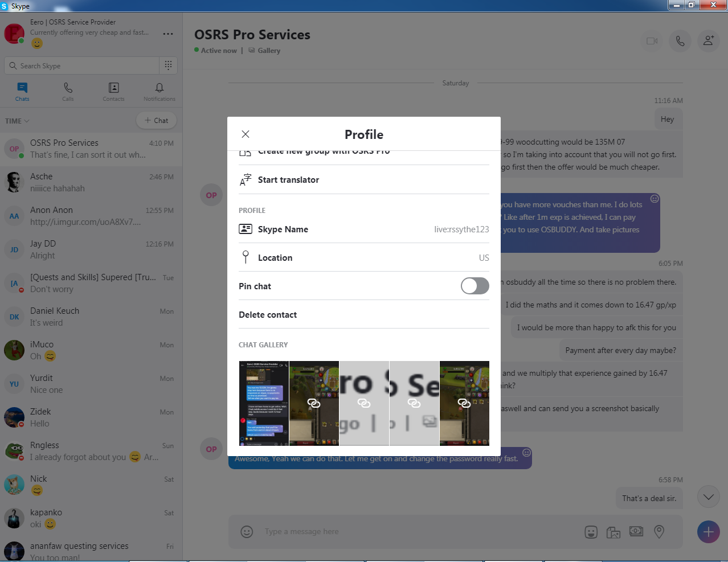Jump to latest messages with the down chevron
This screenshot has width=728, height=562.
[x=708, y=497]
